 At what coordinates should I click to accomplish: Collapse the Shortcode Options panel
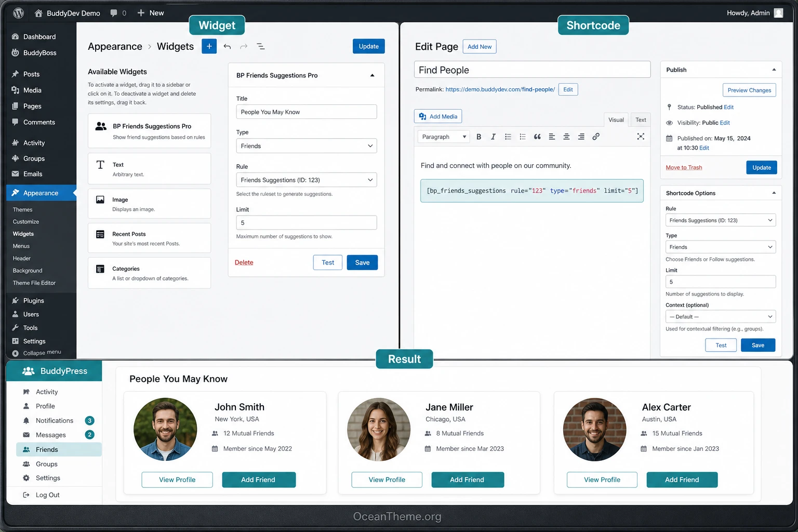point(774,193)
